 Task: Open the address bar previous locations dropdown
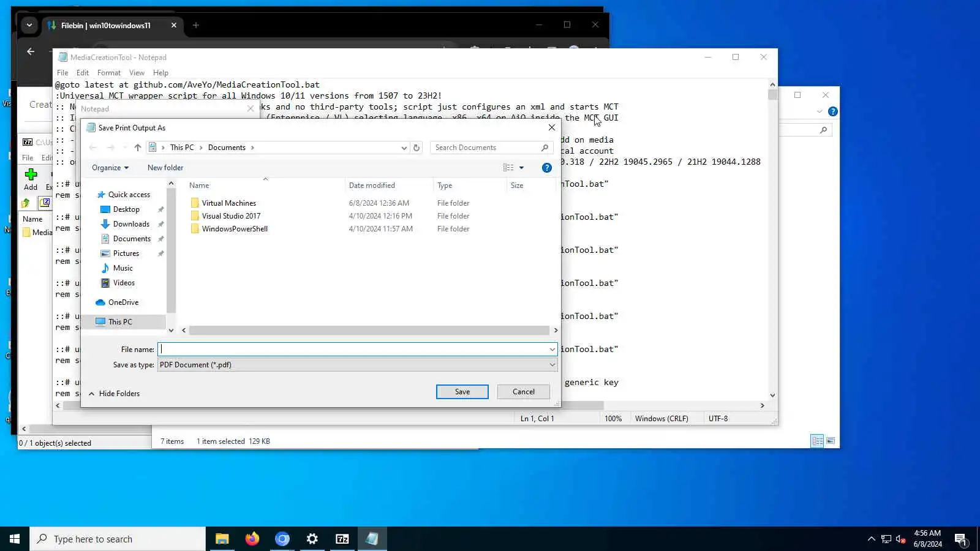point(404,148)
